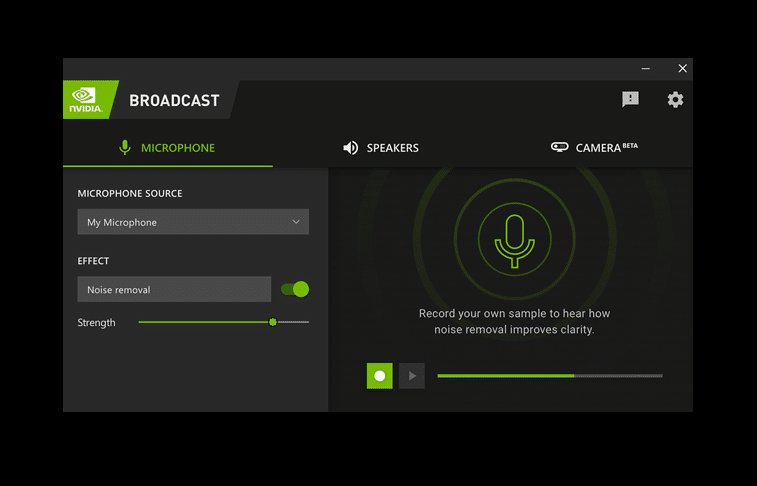Open the Noise removal effect selector
Viewport: 757px width, 486px height.
(174, 290)
